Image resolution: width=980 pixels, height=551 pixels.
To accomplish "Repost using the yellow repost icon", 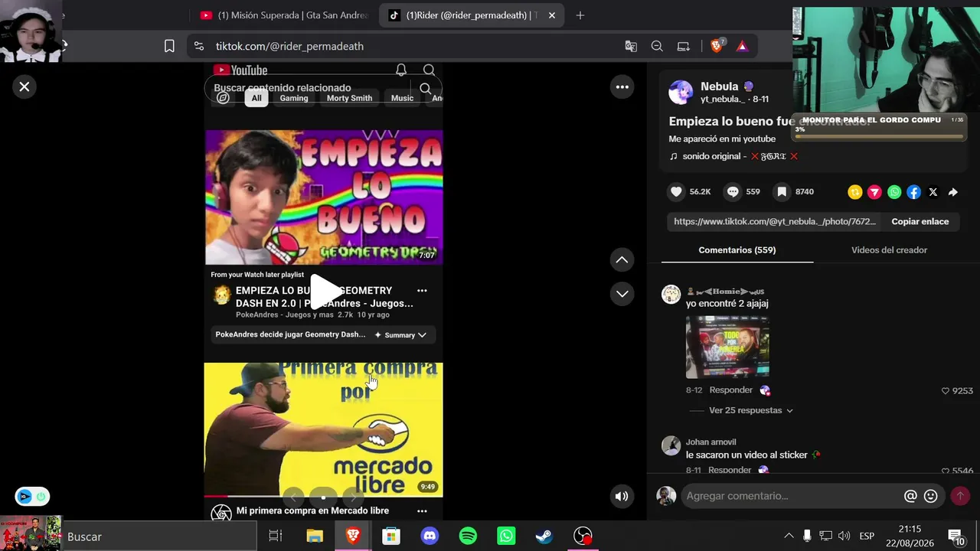I will 855,192.
